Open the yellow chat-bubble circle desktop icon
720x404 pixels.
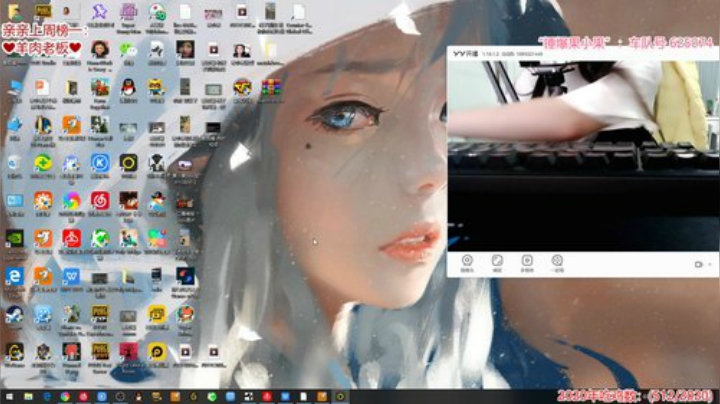tap(157, 352)
